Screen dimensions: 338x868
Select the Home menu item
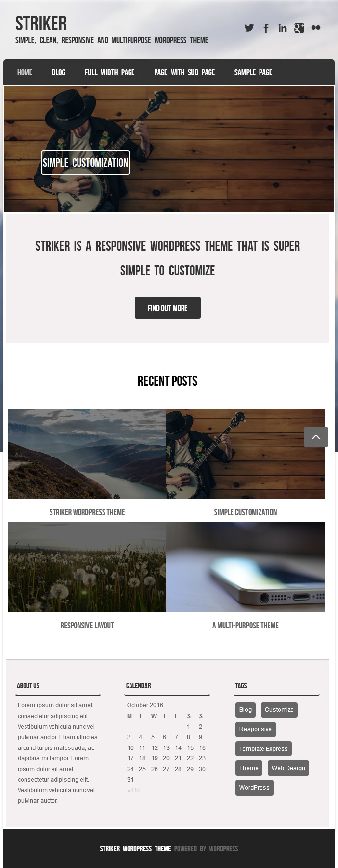[25, 72]
